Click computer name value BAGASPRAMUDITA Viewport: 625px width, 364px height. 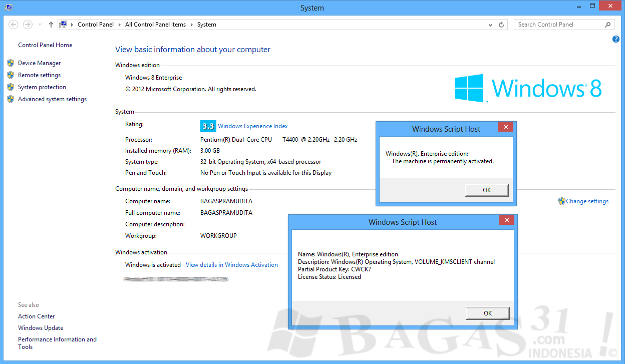[x=226, y=201]
